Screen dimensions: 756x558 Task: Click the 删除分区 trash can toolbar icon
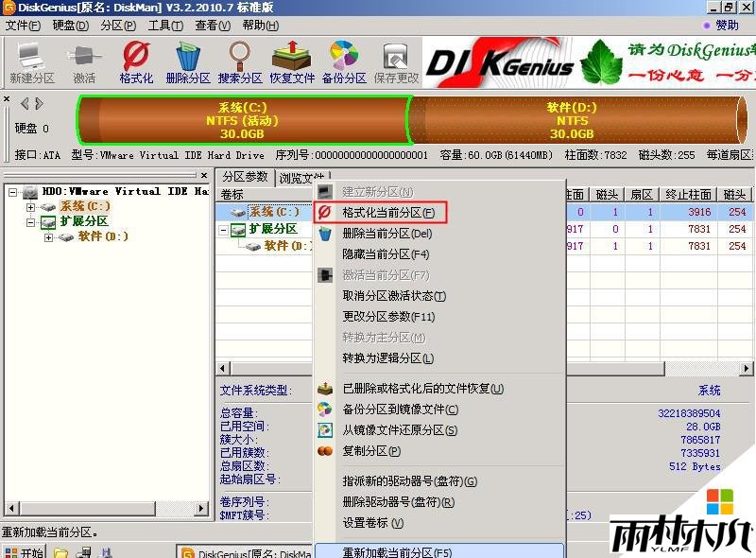pos(188,62)
